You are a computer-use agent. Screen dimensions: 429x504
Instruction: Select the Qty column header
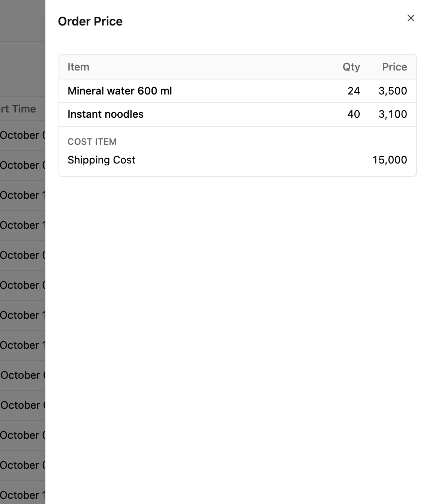pos(351,67)
